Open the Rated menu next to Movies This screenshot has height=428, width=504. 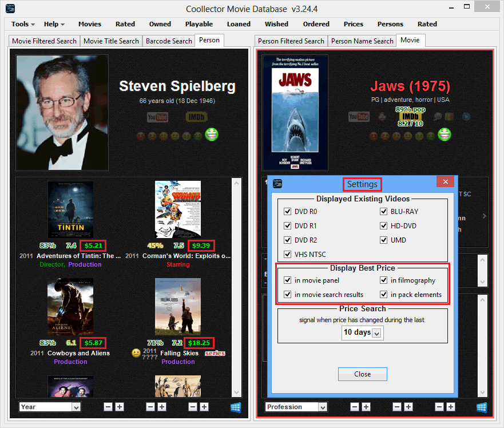pyautogui.click(x=125, y=24)
